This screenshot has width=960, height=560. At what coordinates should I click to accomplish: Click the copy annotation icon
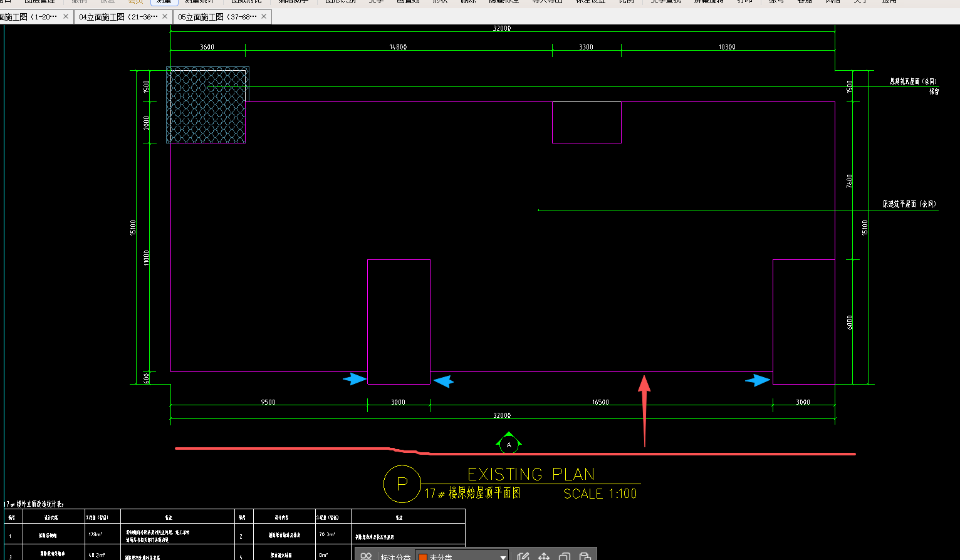(x=565, y=556)
